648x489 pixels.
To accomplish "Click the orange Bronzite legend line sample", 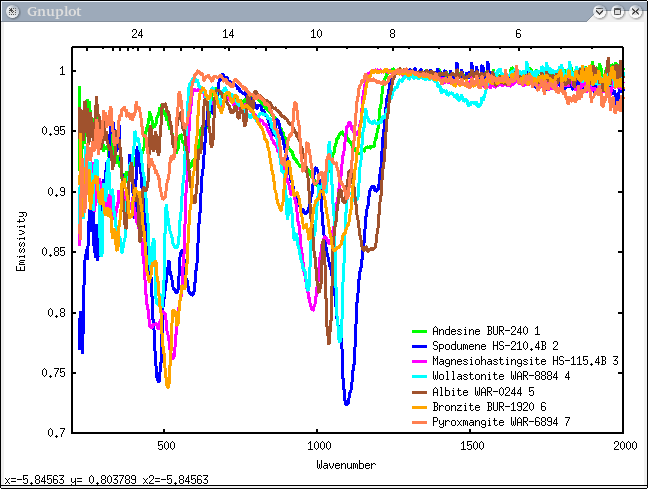I will (x=419, y=407).
